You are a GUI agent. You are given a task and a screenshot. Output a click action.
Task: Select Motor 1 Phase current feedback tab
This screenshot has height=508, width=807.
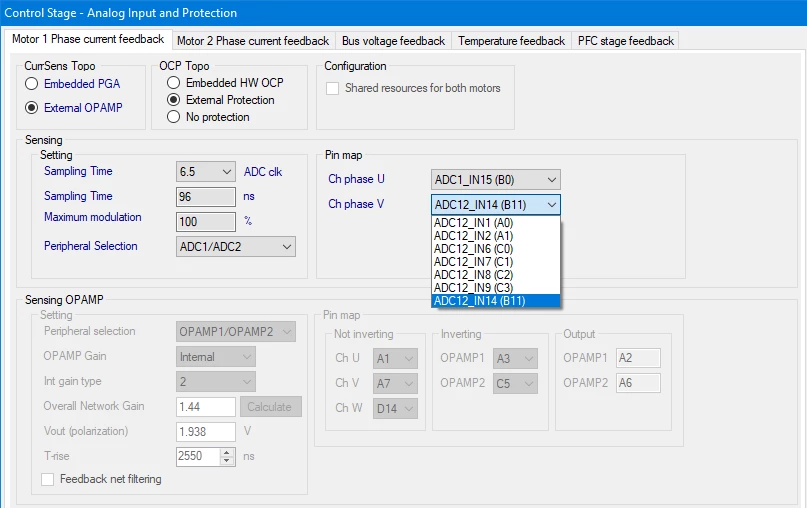click(88, 39)
